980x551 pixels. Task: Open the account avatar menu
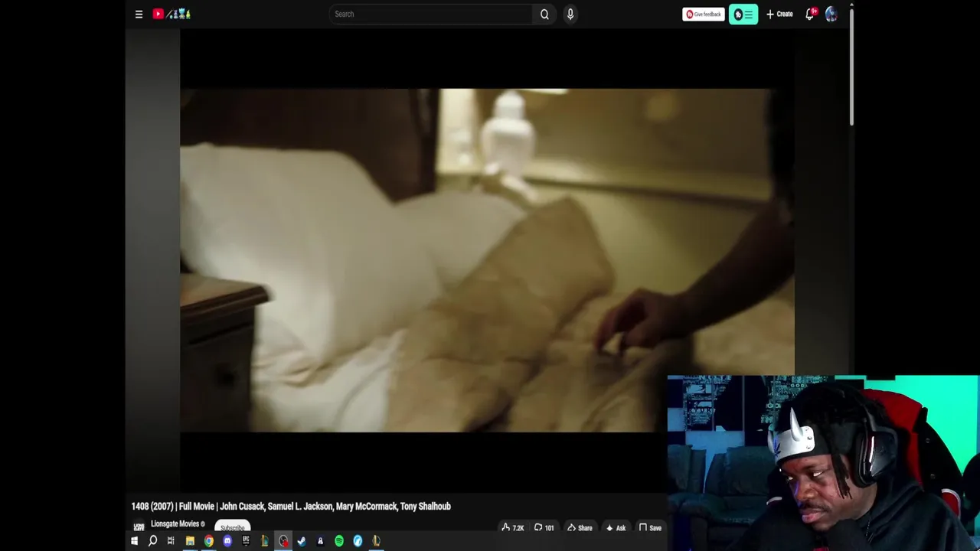pos(831,14)
